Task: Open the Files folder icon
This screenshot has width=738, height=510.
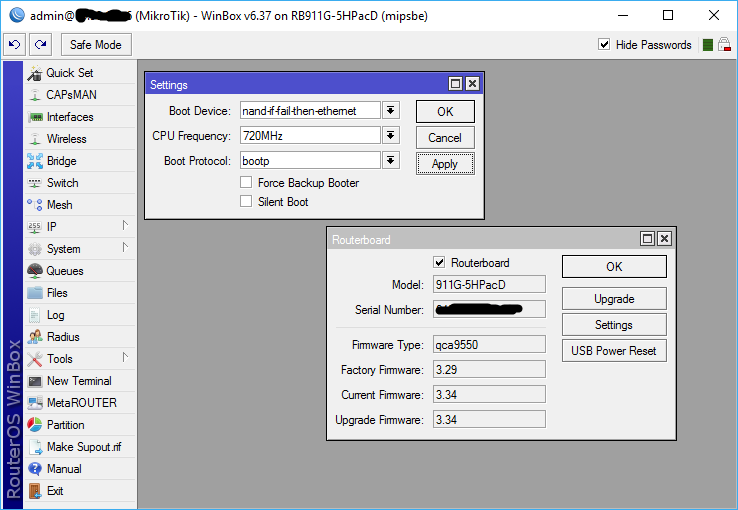Action: click(x=35, y=293)
